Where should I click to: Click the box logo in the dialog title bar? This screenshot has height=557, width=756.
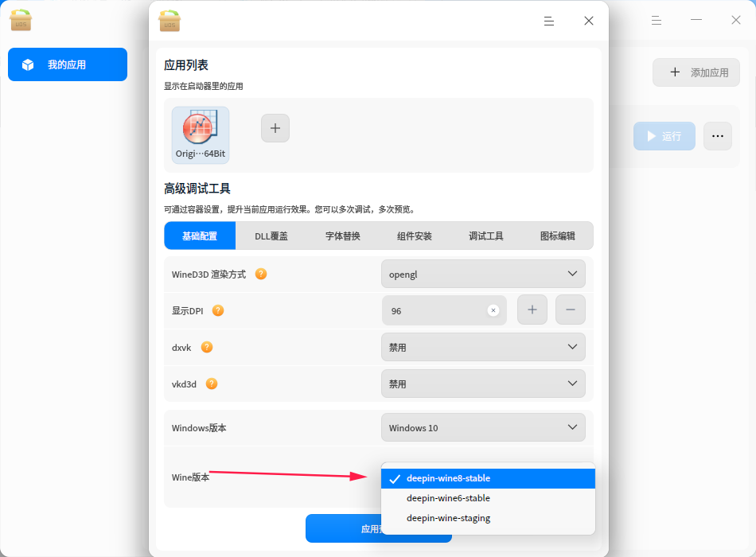170,21
